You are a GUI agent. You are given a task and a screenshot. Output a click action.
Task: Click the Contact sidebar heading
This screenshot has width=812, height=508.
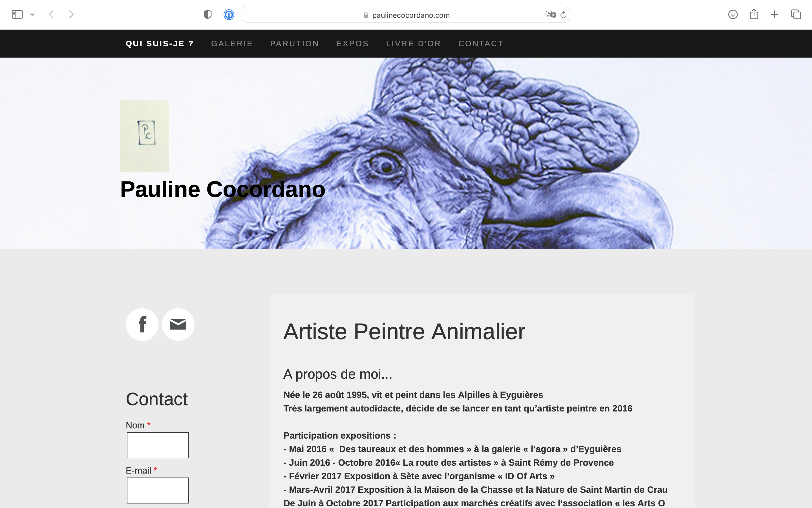pyautogui.click(x=157, y=399)
